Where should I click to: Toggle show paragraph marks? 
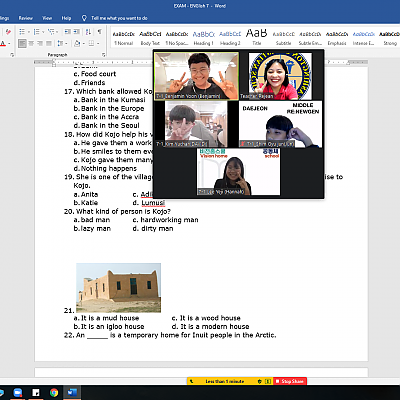click(x=99, y=32)
